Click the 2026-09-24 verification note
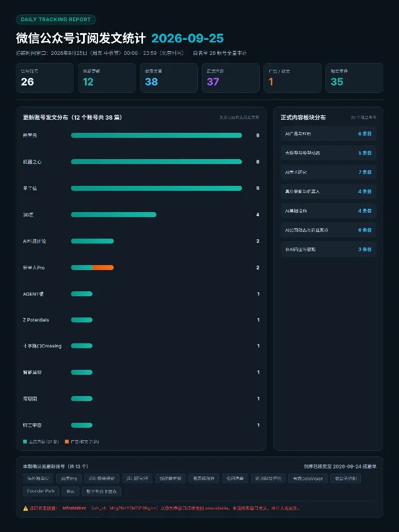This screenshot has height=532, width=399. [340, 467]
